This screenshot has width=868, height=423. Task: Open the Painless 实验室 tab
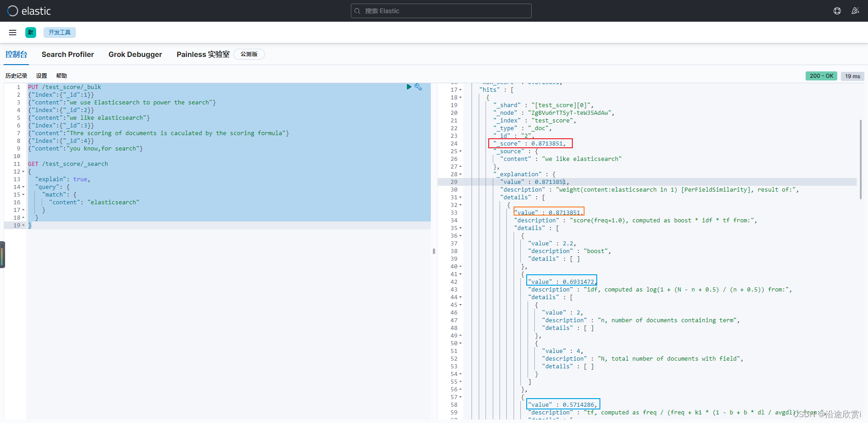pyautogui.click(x=203, y=54)
